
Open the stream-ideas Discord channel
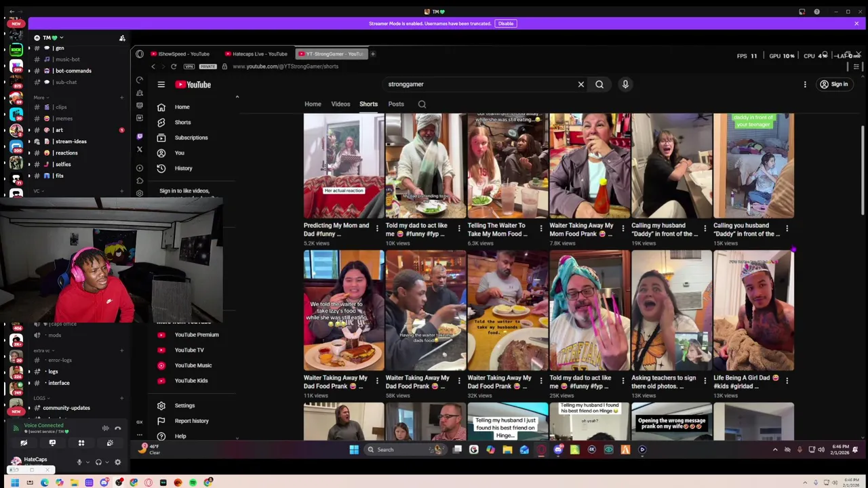[x=71, y=142]
